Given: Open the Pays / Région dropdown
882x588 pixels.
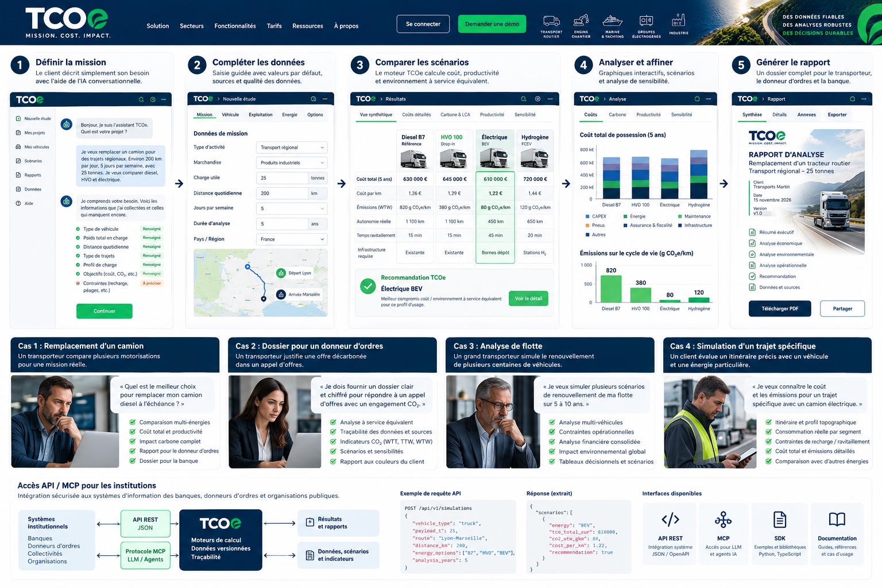Looking at the screenshot, I should point(292,239).
